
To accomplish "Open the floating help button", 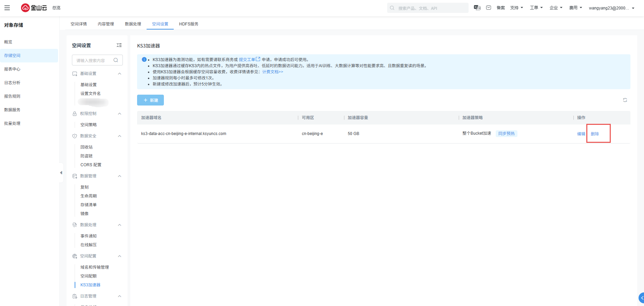I will 641,298.
